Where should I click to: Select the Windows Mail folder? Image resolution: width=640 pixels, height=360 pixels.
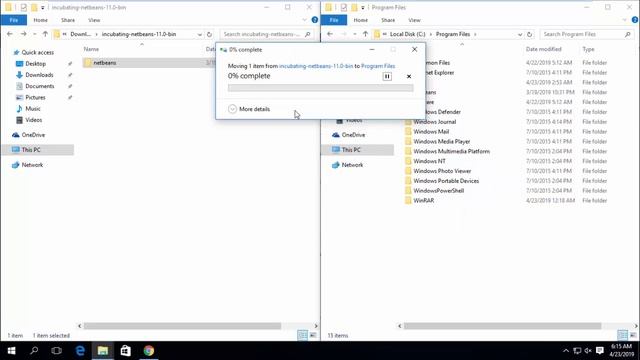[x=431, y=131]
